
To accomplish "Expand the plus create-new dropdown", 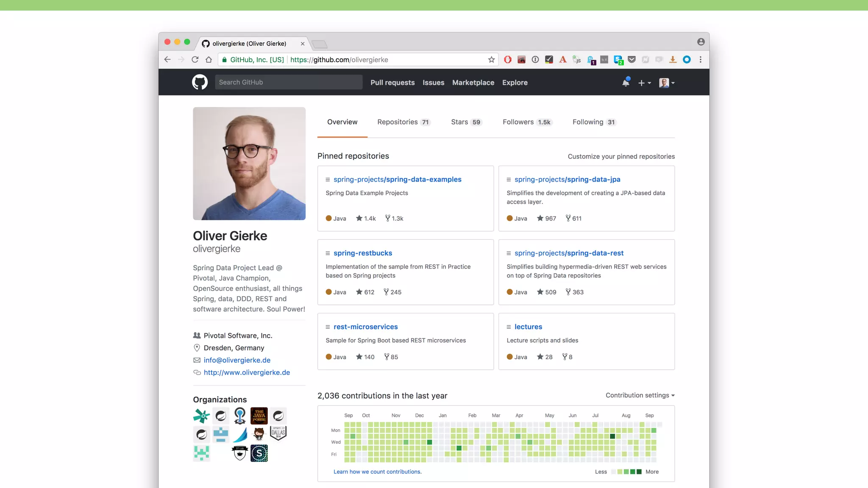I will [x=644, y=83].
